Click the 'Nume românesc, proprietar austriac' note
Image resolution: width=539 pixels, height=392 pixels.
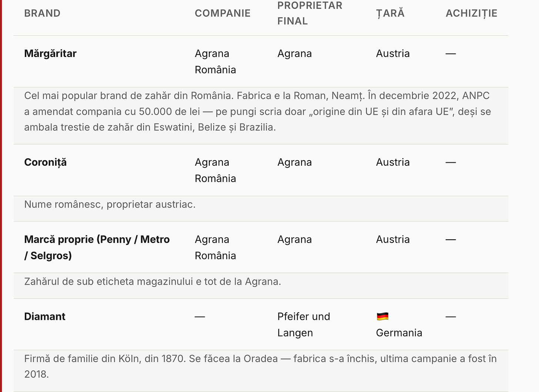pos(110,204)
